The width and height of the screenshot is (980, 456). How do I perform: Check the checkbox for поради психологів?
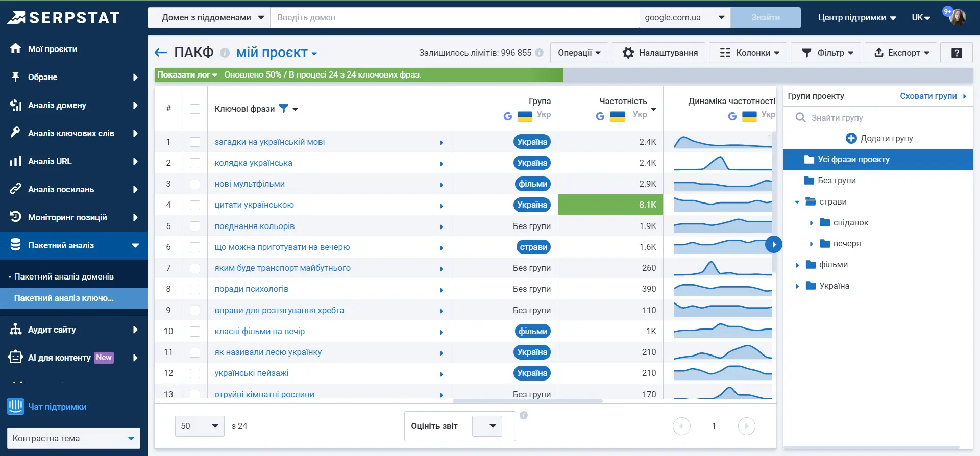(195, 289)
